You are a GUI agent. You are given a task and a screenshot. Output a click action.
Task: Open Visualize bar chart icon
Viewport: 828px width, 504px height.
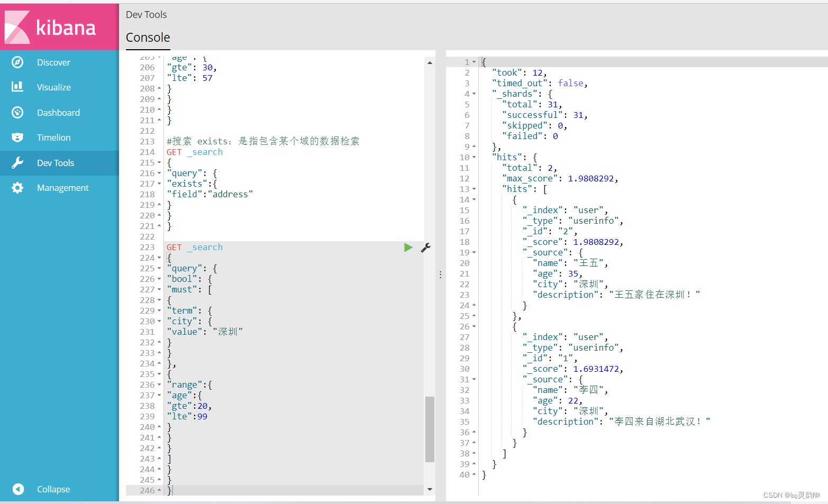17,87
